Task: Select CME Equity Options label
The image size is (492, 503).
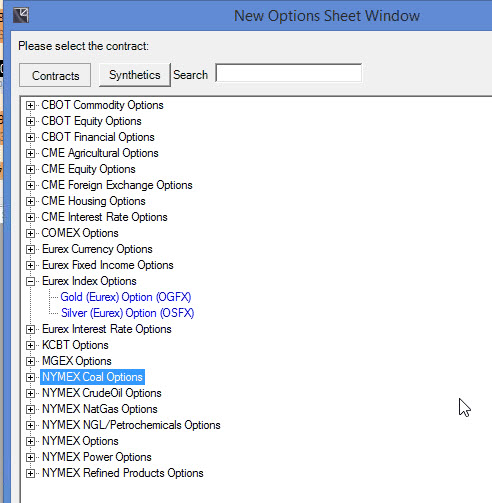Action: [88, 169]
